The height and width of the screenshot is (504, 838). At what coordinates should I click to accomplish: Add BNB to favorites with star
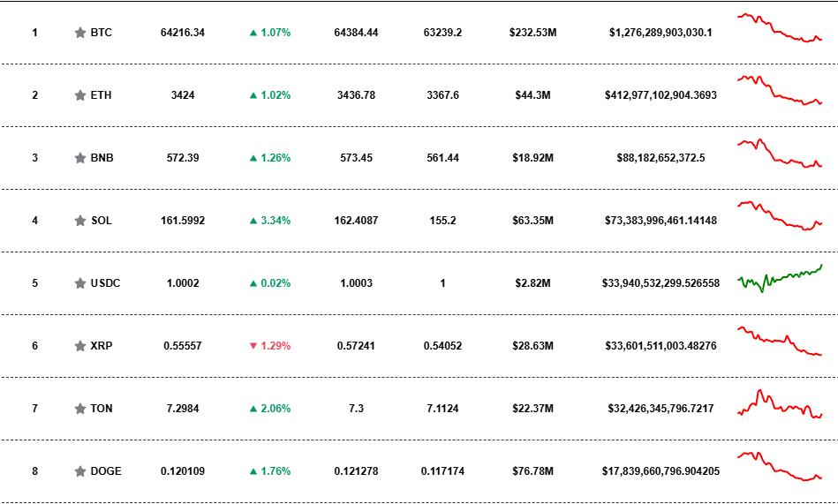80,158
